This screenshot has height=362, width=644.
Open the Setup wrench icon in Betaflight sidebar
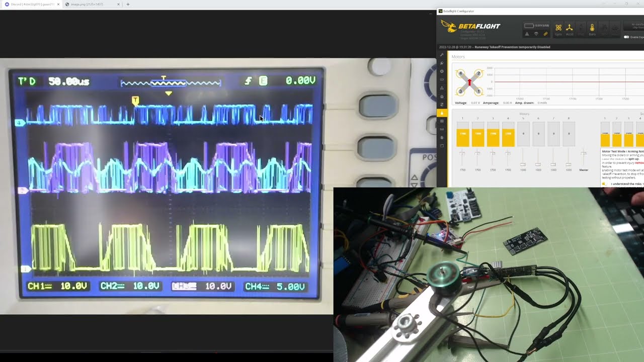[442, 54]
